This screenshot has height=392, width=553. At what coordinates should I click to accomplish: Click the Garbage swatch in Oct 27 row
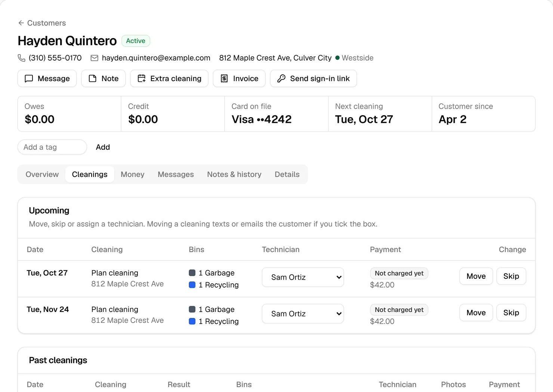click(x=192, y=273)
